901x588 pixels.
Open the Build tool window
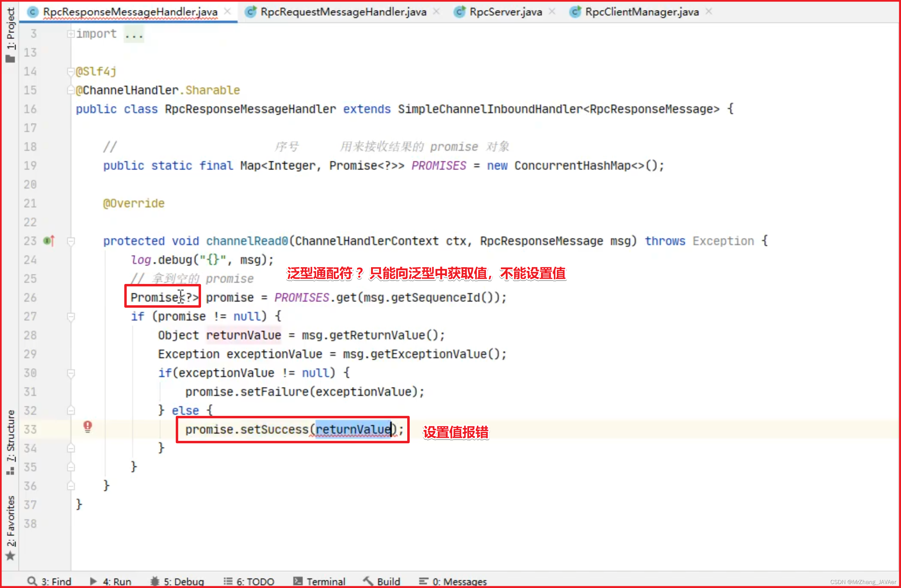(382, 581)
